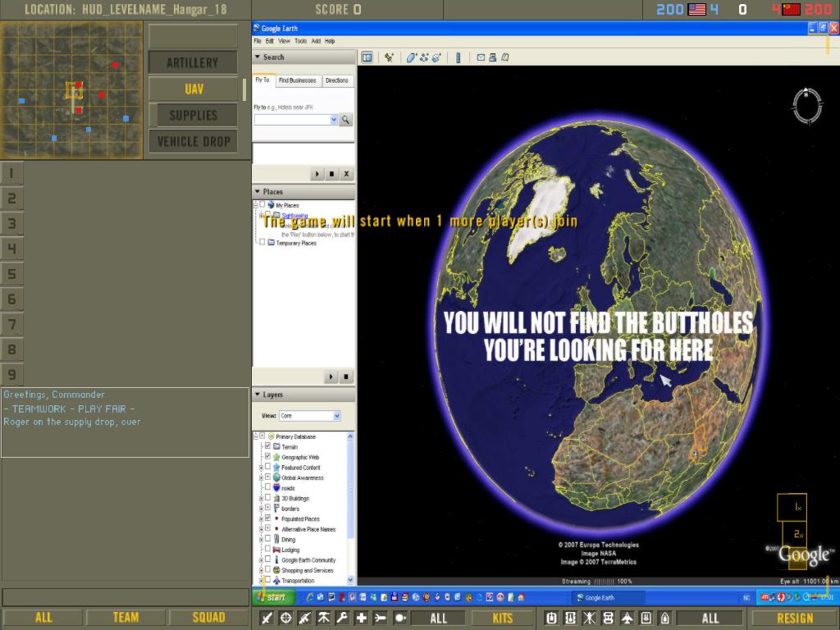Viewport: 840px width, 630px height.
Task: Toggle the sidebar panel toolbar icon
Action: pyautogui.click(x=367, y=57)
